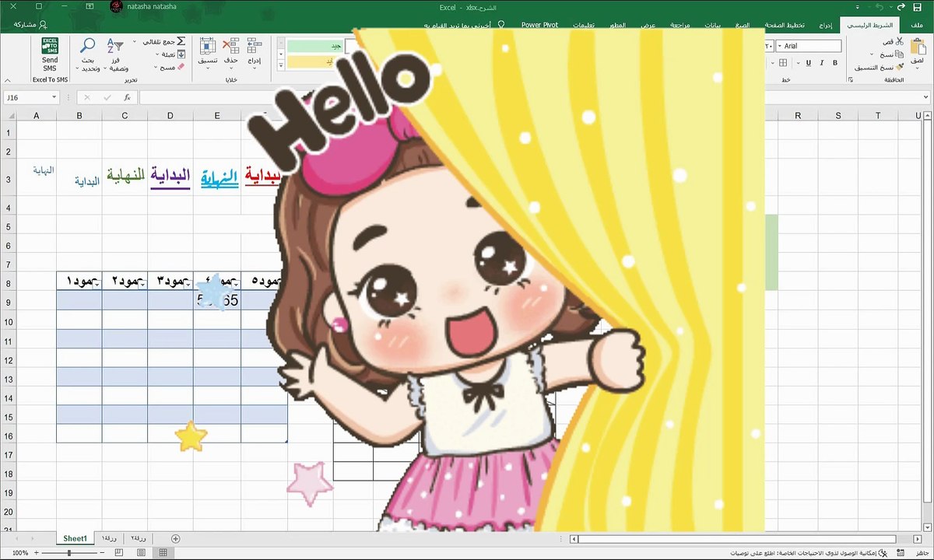
Task: Open the عمود٣ column filter dropdown
Action: point(188,285)
